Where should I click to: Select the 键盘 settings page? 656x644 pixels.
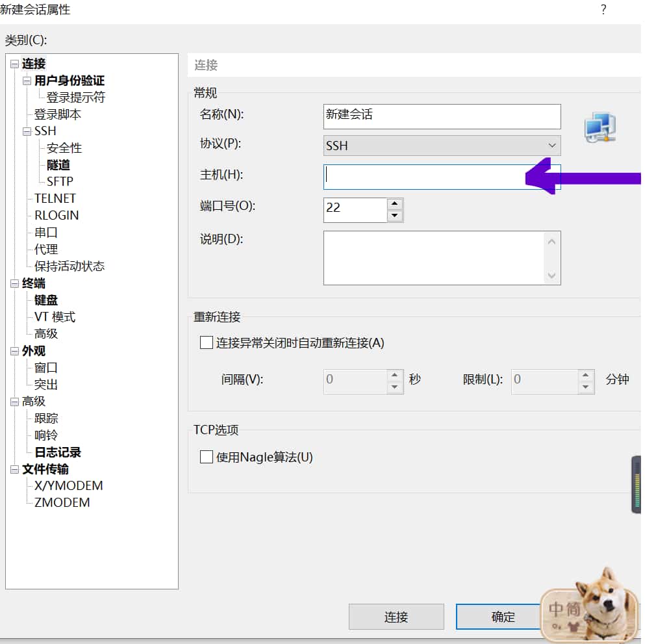click(x=45, y=300)
